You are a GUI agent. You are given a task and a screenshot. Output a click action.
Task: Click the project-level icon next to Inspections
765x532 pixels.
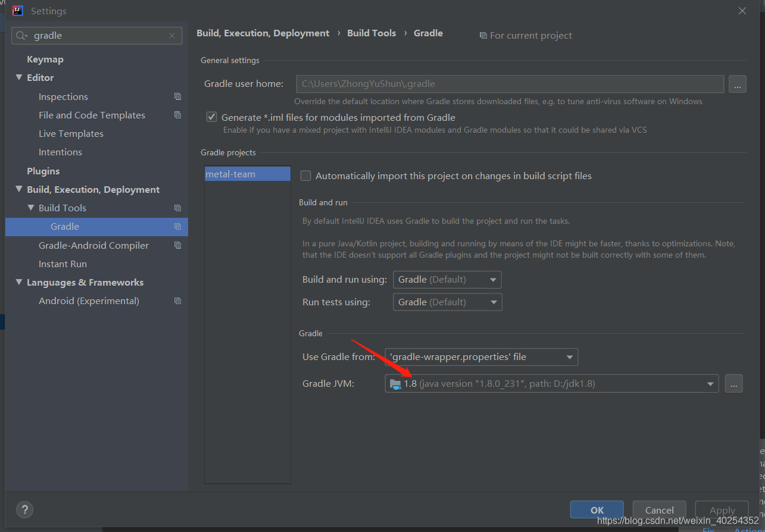click(x=177, y=96)
